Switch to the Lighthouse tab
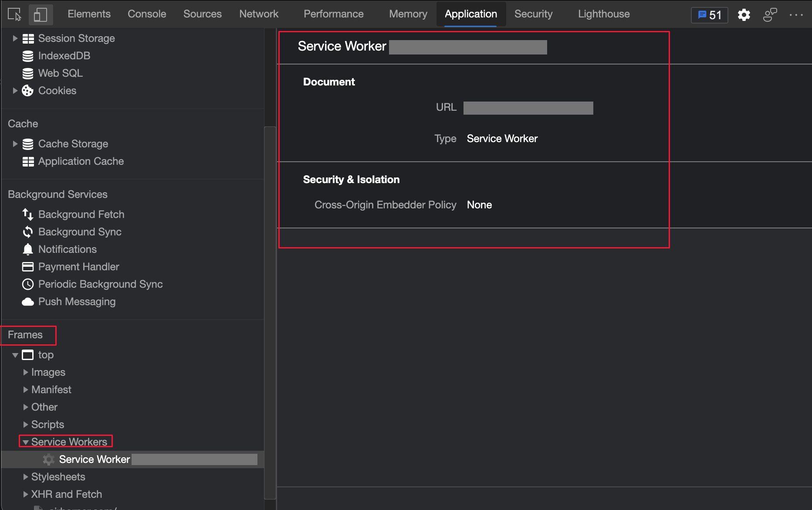This screenshot has width=812, height=510. [604, 14]
